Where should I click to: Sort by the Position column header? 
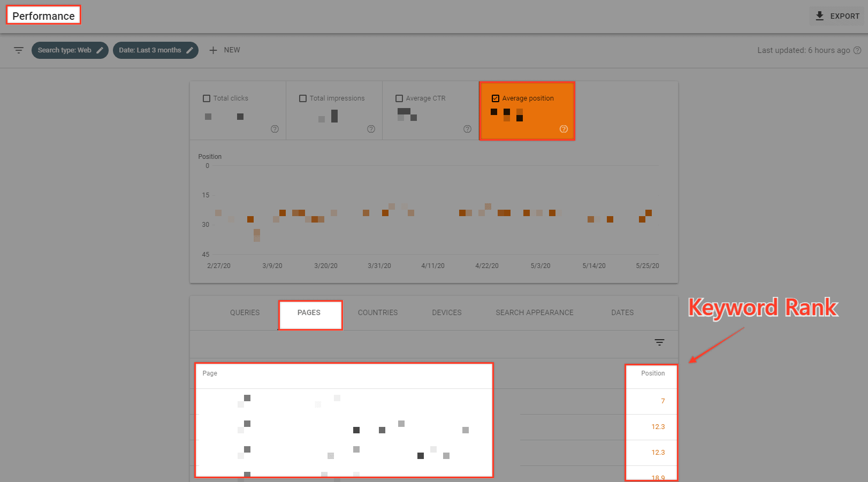pyautogui.click(x=653, y=373)
